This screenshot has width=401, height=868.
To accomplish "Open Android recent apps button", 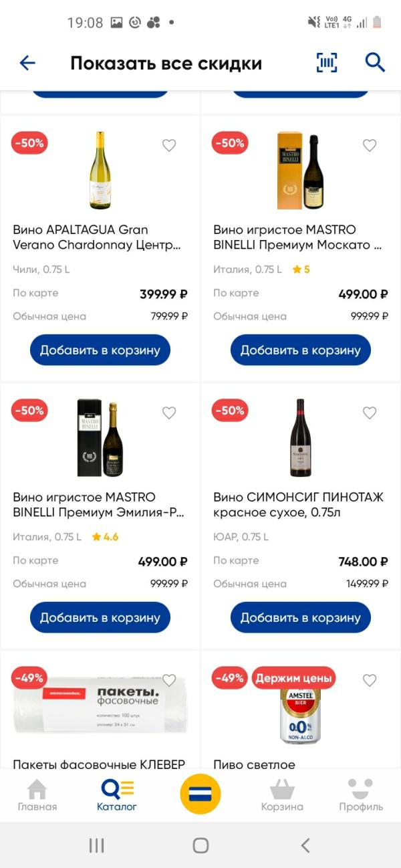I will coord(97,845).
